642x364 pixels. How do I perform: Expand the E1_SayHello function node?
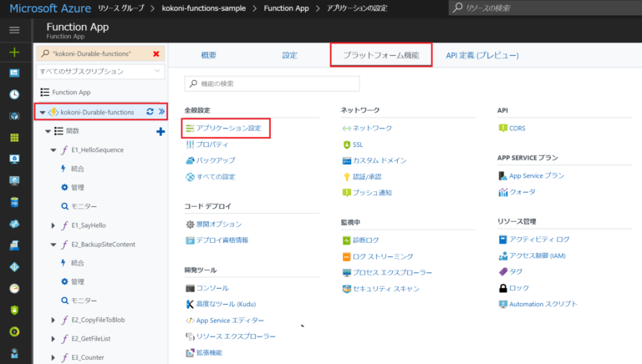pos(53,225)
